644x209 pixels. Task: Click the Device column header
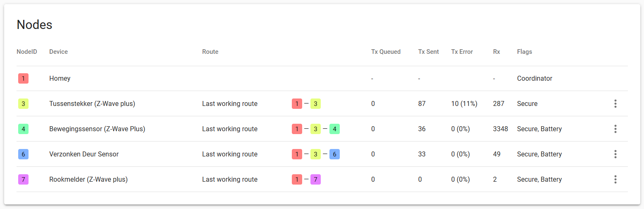[x=58, y=52]
